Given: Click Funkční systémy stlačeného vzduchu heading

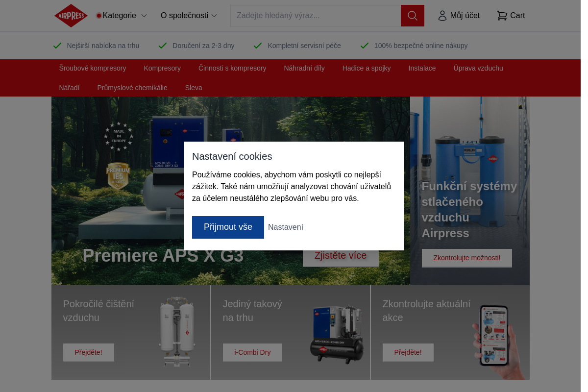Looking at the screenshot, I should (x=469, y=210).
